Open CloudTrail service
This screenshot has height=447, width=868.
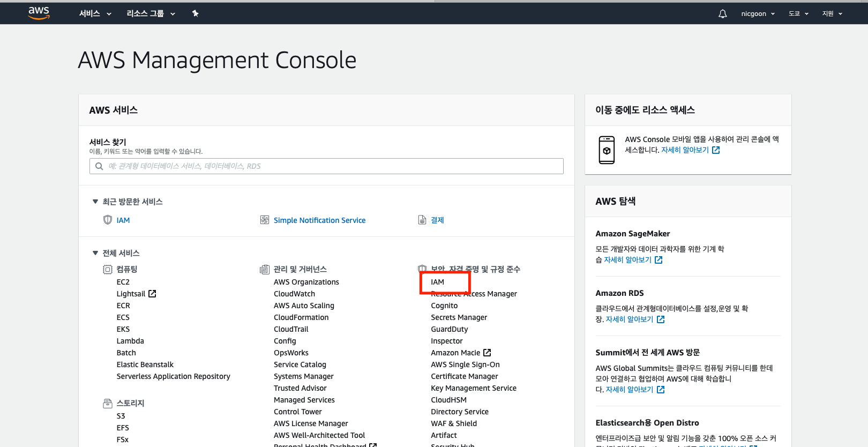click(291, 329)
